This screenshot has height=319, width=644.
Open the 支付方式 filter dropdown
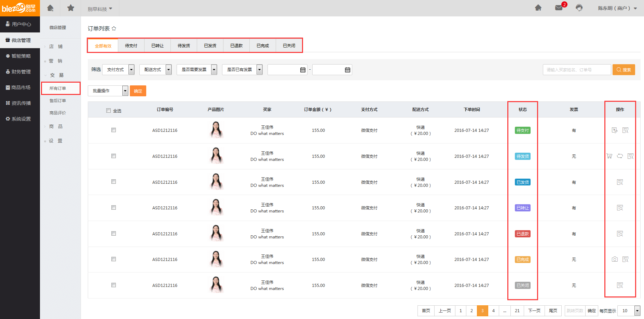click(x=118, y=70)
